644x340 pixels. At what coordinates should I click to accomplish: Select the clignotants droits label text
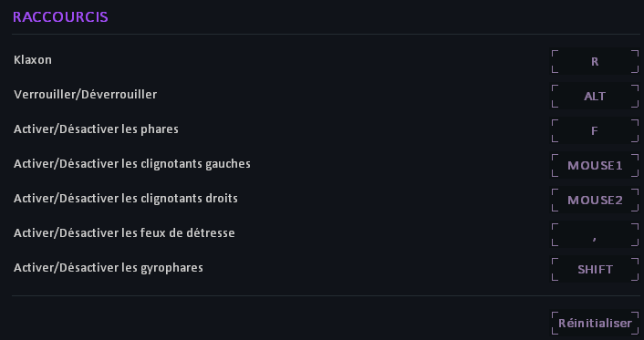click(126, 199)
